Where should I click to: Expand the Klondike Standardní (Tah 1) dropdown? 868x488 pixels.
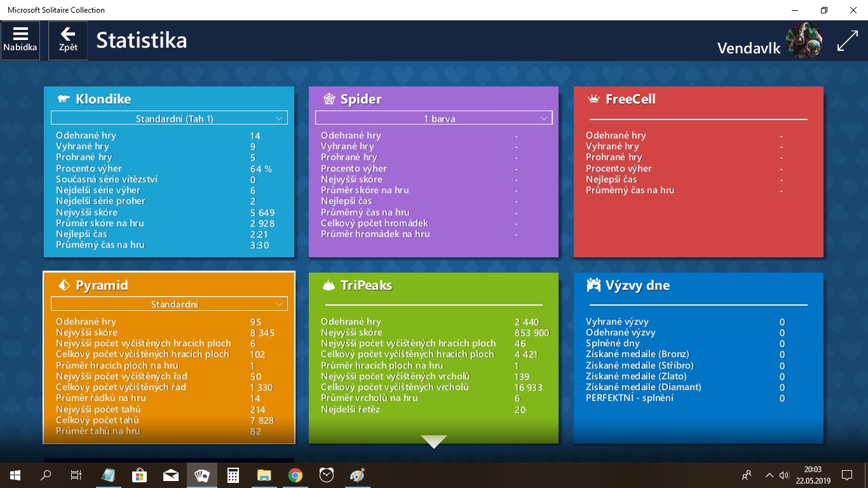tap(169, 118)
